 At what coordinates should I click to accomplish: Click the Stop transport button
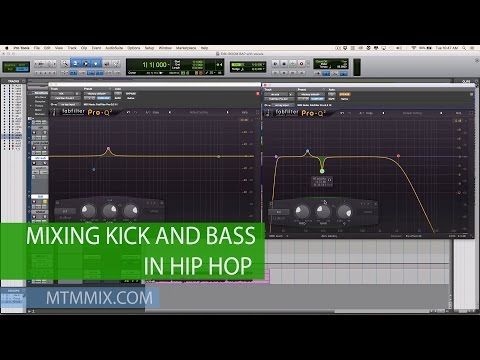284,63
